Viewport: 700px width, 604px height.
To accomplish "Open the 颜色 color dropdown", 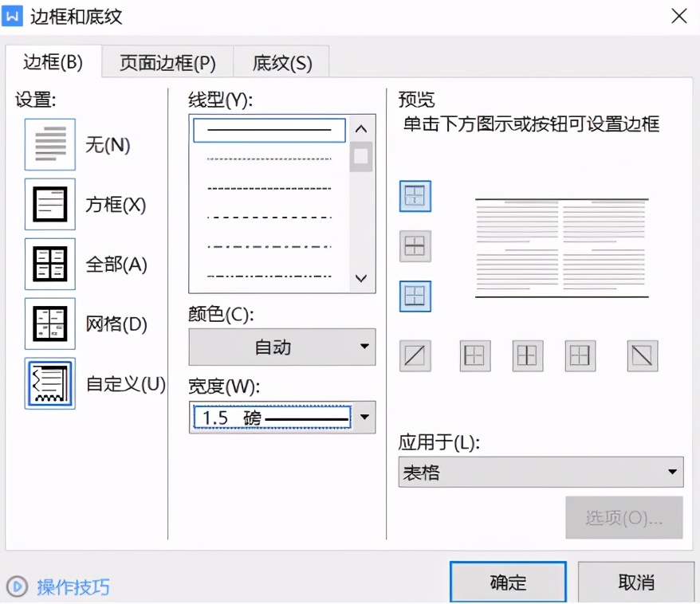I will 281,347.
